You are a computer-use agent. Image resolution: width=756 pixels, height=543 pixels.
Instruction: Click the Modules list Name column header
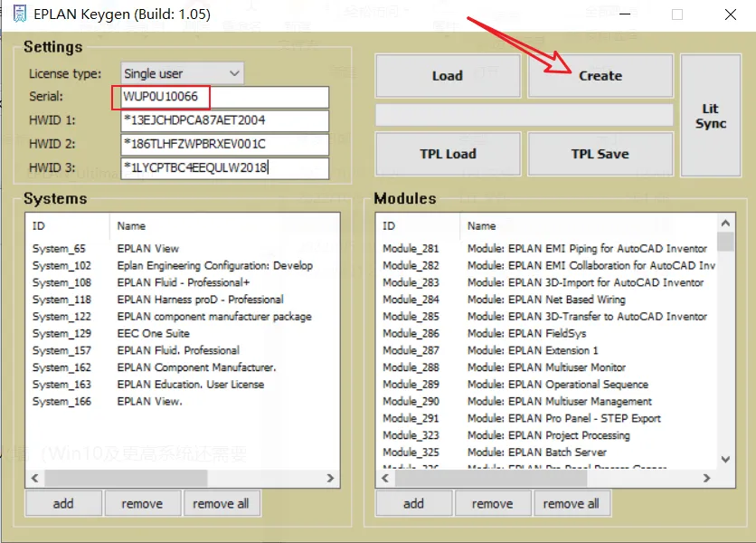pos(588,226)
